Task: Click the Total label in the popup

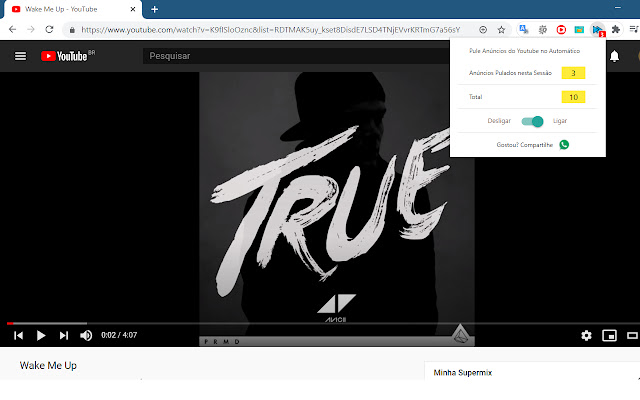Action: click(476, 97)
